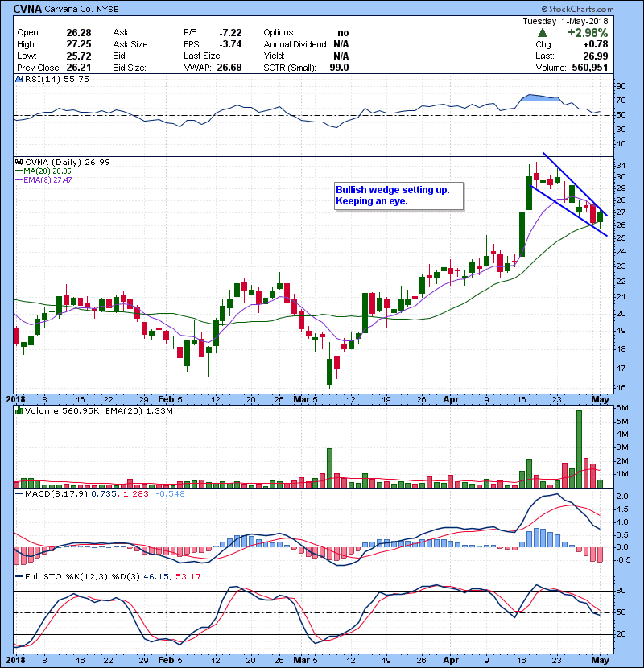Click the stochastic %D value 53.17

(x=188, y=576)
